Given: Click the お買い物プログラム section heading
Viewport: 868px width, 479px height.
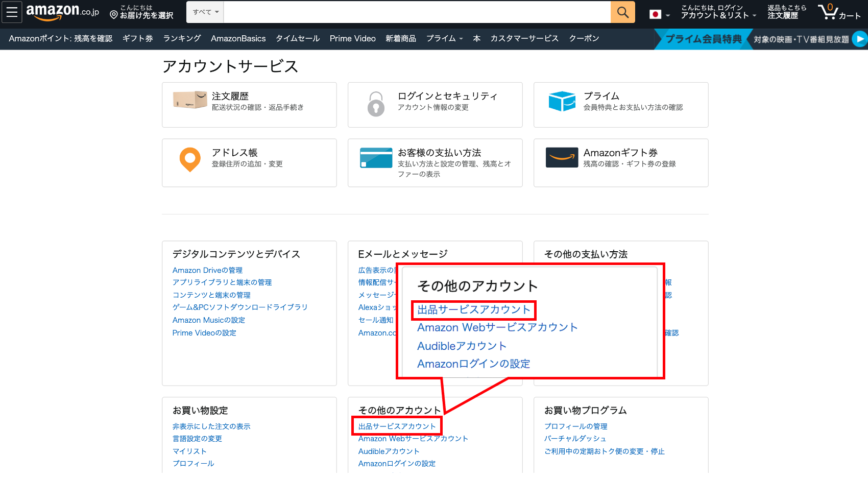Looking at the screenshot, I should tap(586, 411).
